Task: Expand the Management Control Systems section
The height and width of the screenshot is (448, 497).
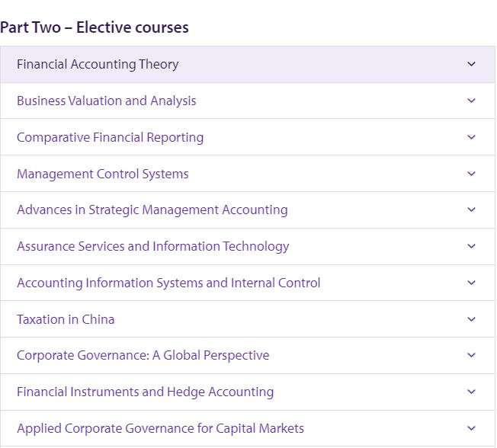Action: tap(102, 174)
